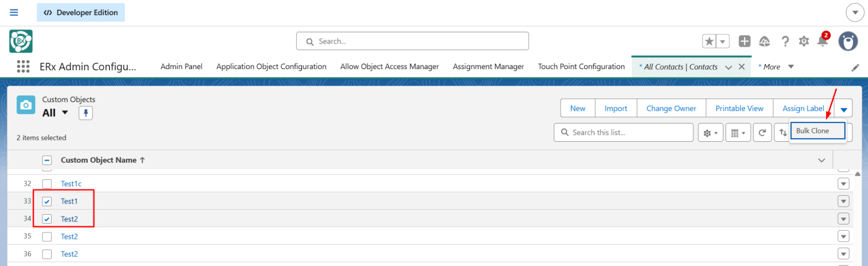Open row actions dropdown for row 35
868x266 pixels.
click(843, 236)
